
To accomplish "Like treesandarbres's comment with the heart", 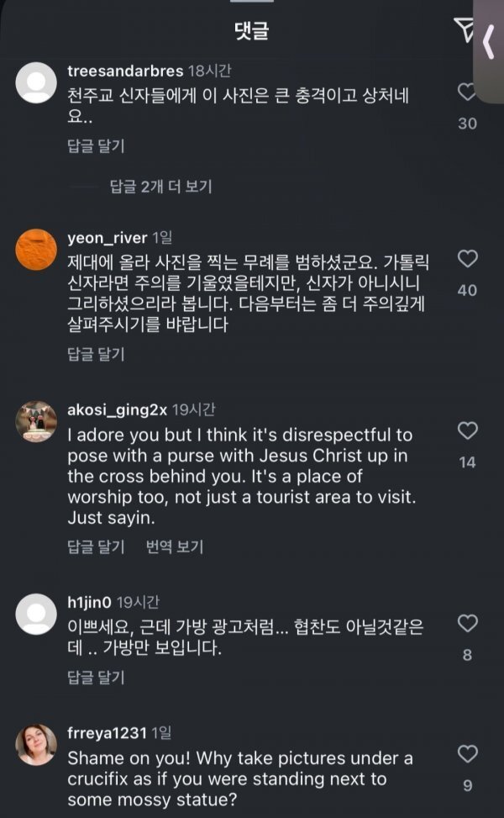I will pos(465,92).
